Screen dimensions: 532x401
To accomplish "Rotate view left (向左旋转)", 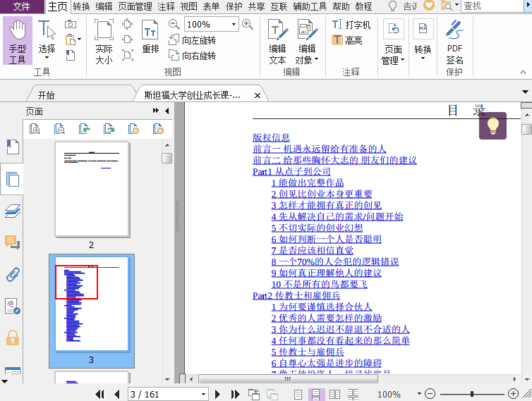I will pos(192,40).
